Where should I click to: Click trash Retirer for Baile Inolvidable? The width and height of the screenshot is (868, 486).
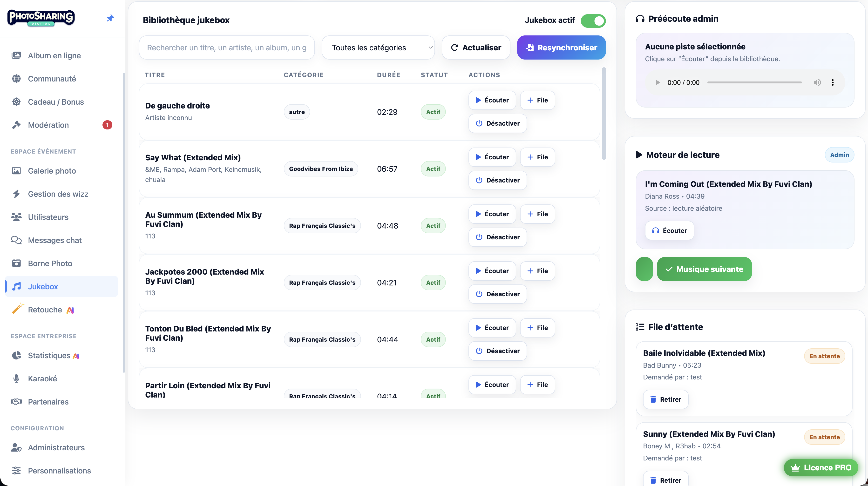665,399
